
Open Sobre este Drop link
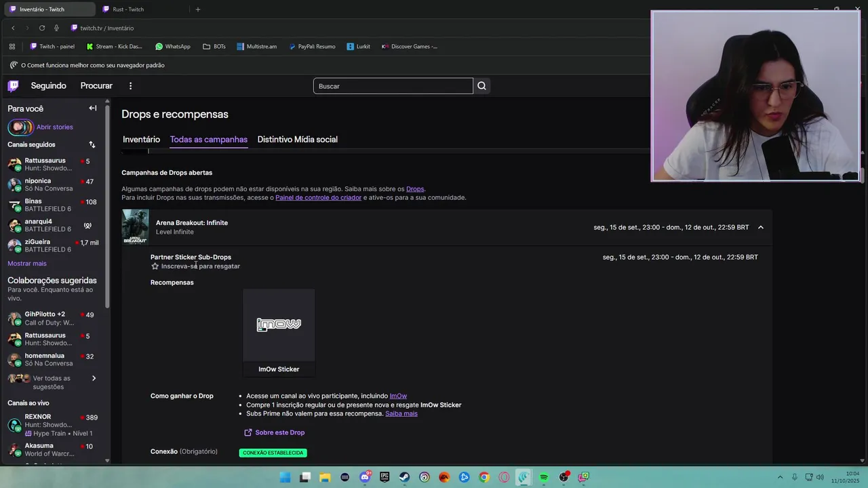(x=274, y=432)
